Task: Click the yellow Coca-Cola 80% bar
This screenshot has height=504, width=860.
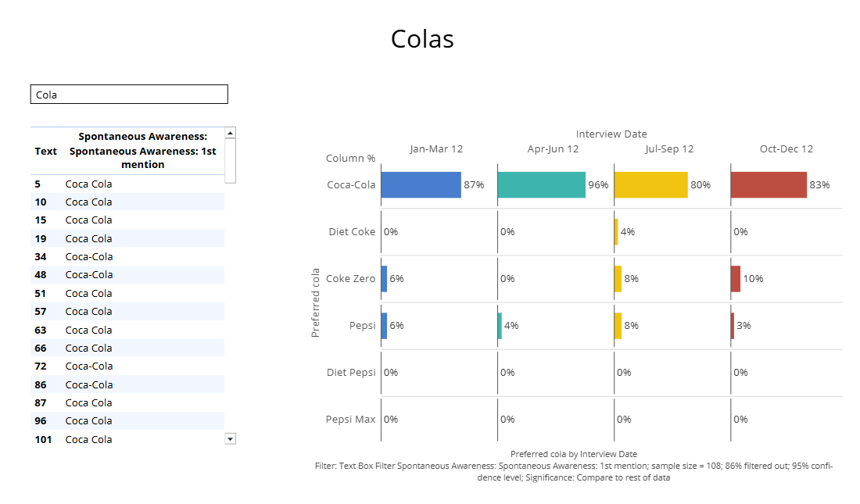Action: pyautogui.click(x=650, y=185)
